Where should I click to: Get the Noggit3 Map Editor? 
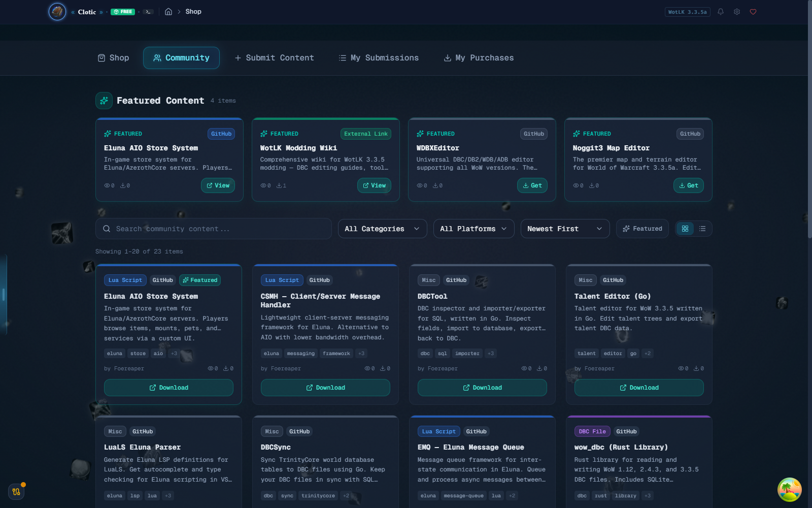click(x=688, y=185)
